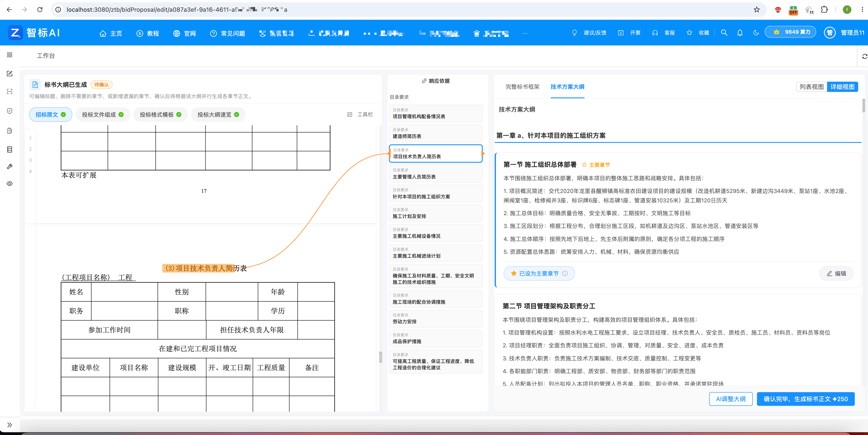Bookmark page with browser star icon
868x435 pixels.
(x=757, y=9)
